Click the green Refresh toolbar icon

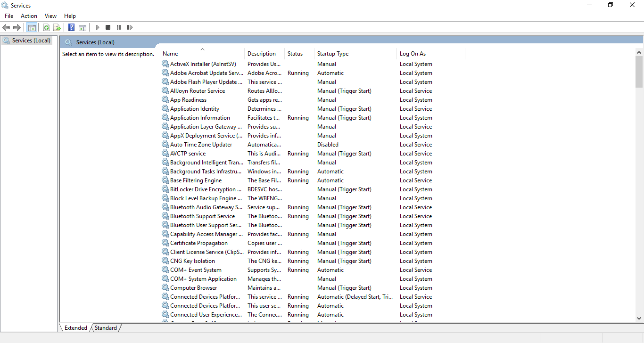46,28
